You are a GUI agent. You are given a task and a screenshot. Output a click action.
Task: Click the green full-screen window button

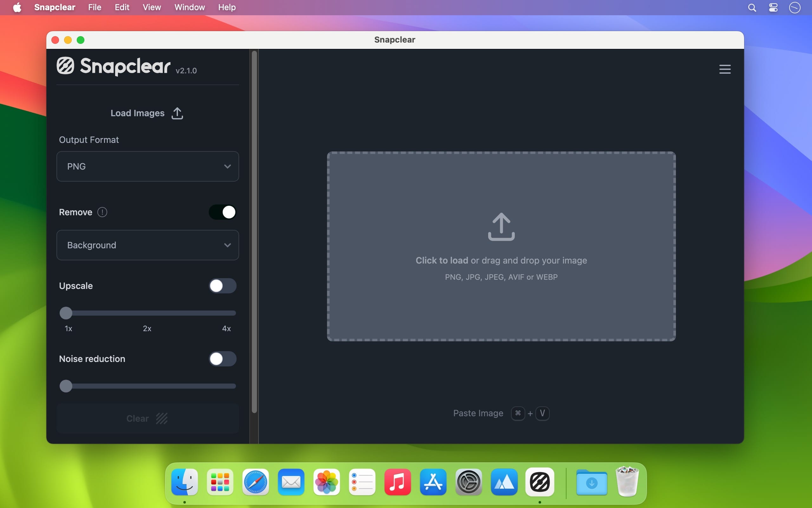pos(81,40)
